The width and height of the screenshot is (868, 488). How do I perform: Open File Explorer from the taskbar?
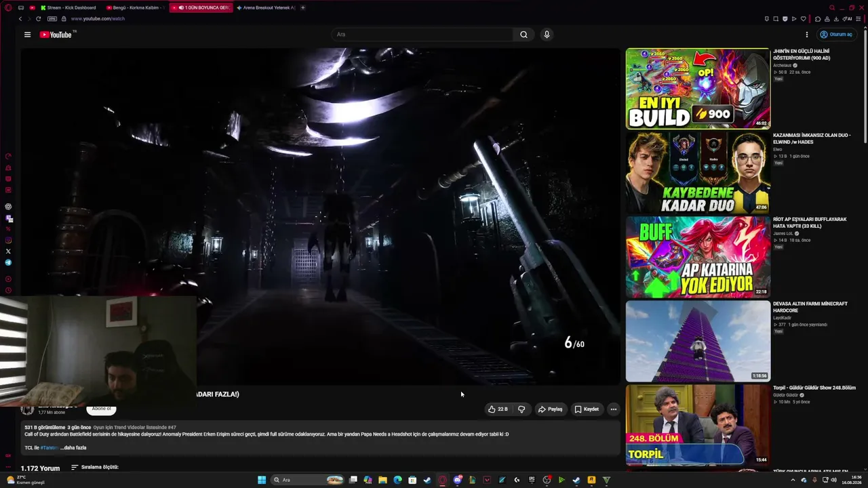point(382,480)
